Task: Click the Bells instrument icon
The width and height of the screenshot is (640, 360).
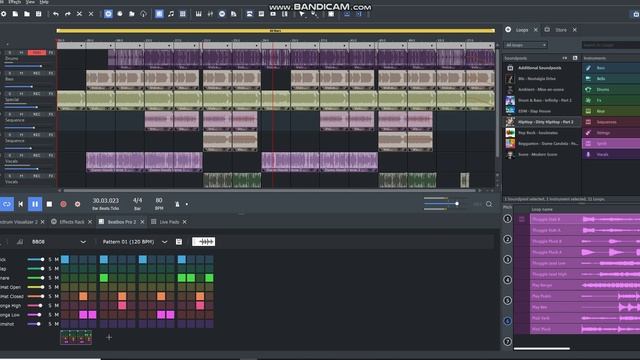Action: 588,78
